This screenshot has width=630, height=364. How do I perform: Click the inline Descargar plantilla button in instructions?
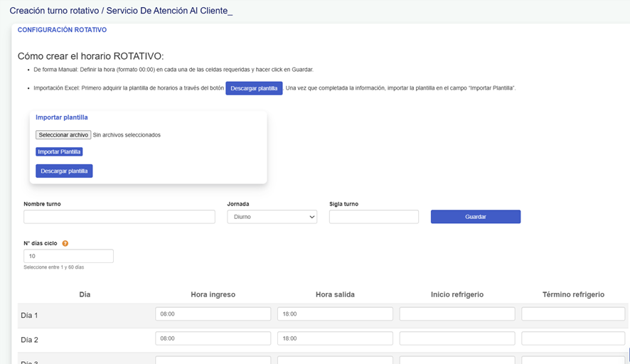pos(254,88)
